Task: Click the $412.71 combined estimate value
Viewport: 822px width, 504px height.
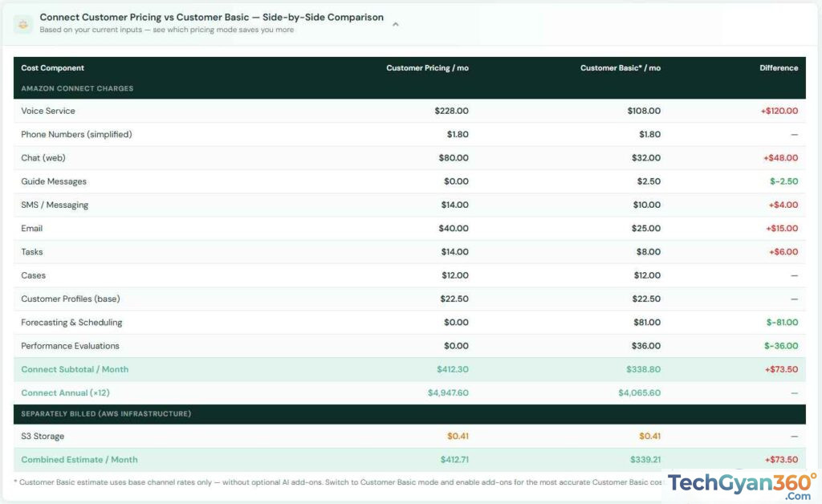Action: coord(454,460)
